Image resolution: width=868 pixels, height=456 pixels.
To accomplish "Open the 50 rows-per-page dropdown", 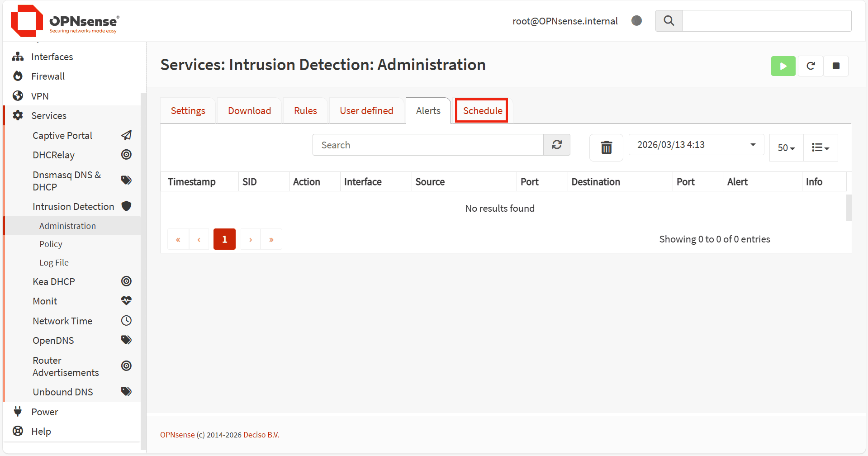I will click(x=786, y=148).
